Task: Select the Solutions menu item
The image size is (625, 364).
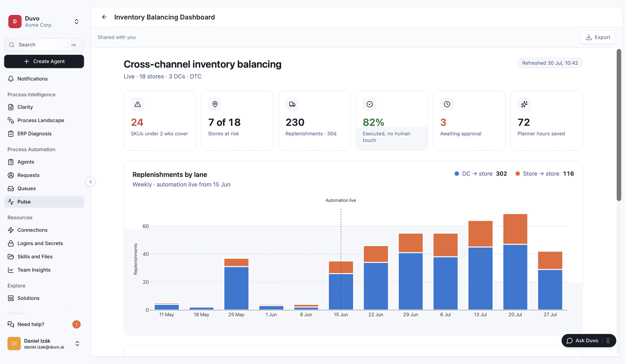Action: pos(44,298)
